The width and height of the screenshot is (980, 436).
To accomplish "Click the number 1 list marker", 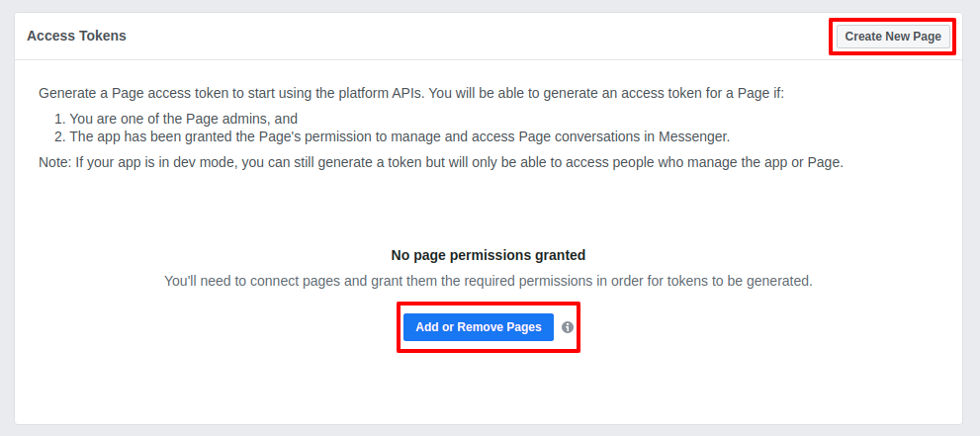I will (59, 119).
